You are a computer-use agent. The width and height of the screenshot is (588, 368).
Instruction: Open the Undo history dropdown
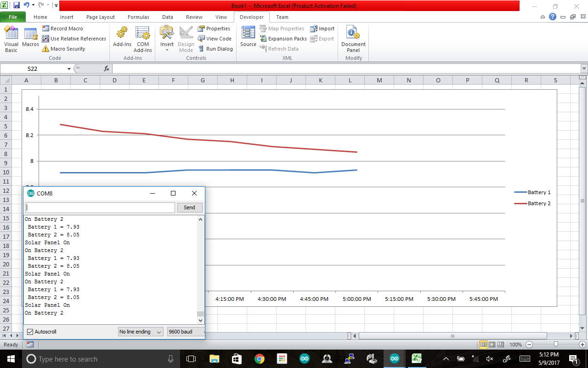point(33,6)
